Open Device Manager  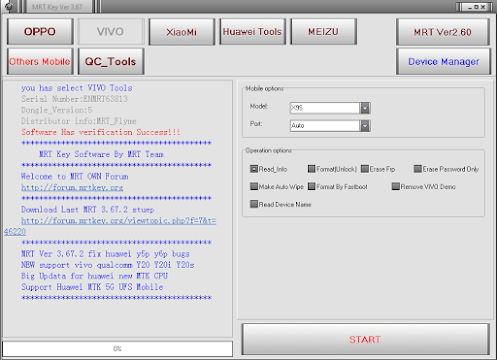(443, 61)
